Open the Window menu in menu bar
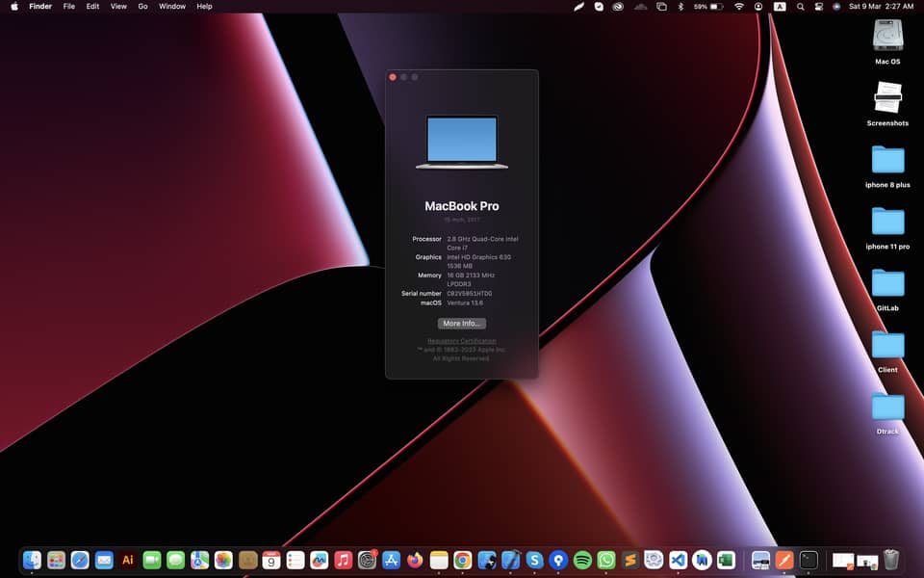The height and width of the screenshot is (578, 924). click(x=172, y=6)
